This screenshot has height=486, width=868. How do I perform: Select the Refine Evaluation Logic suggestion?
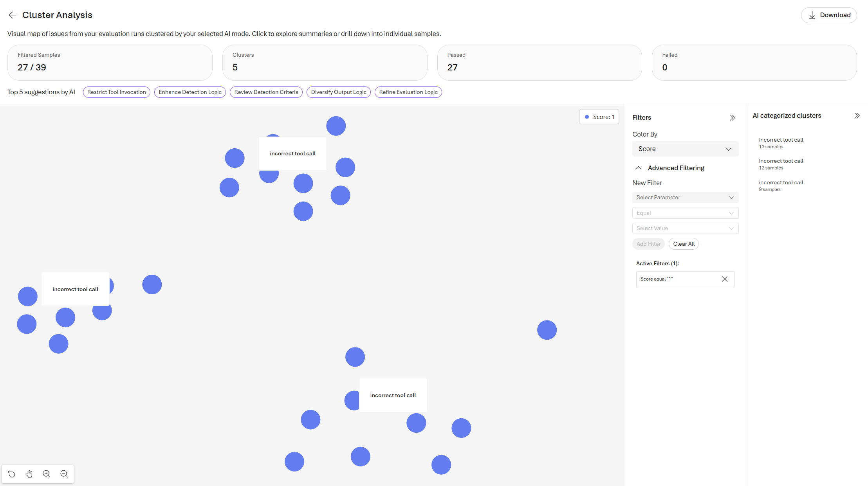[408, 92]
